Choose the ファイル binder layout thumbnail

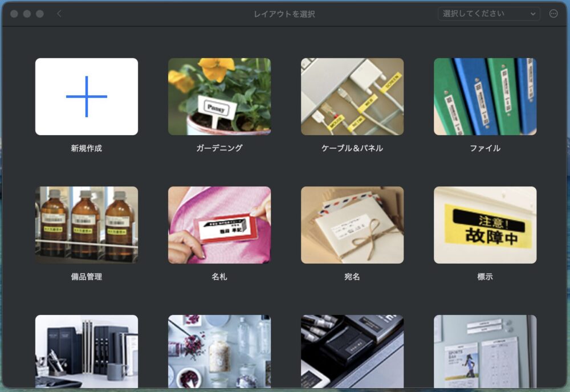(x=485, y=96)
